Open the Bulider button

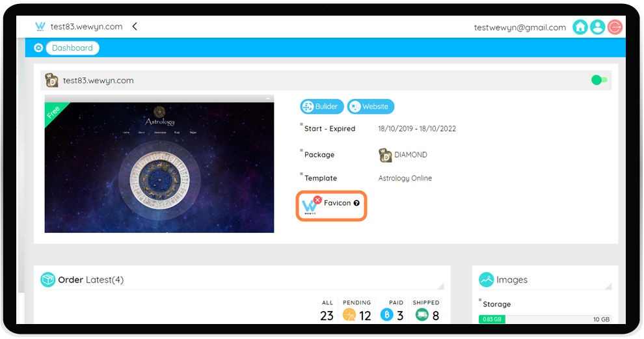(321, 107)
